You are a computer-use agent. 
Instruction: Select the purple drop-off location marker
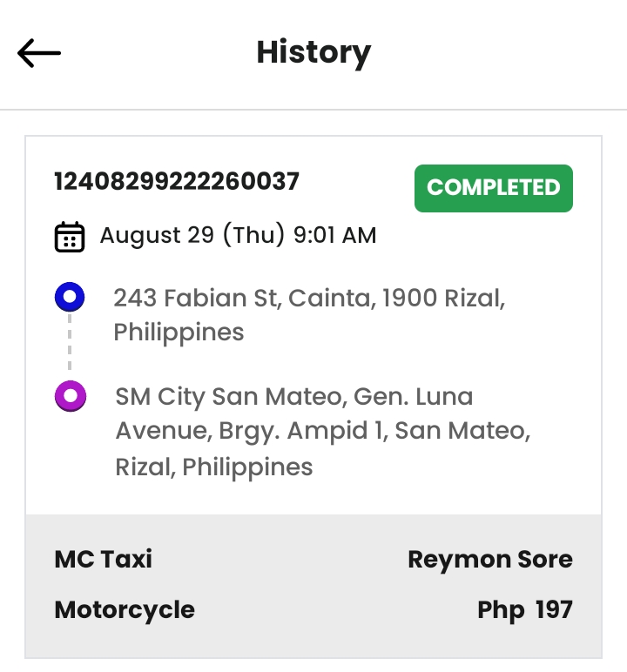[70, 397]
